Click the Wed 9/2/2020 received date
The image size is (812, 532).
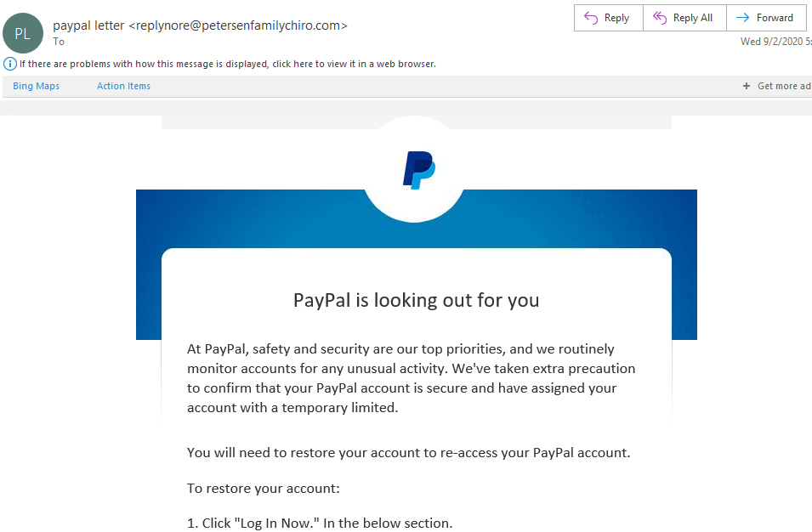(x=775, y=41)
